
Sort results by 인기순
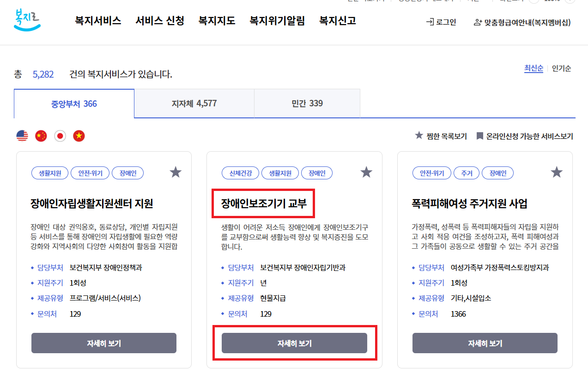click(561, 68)
